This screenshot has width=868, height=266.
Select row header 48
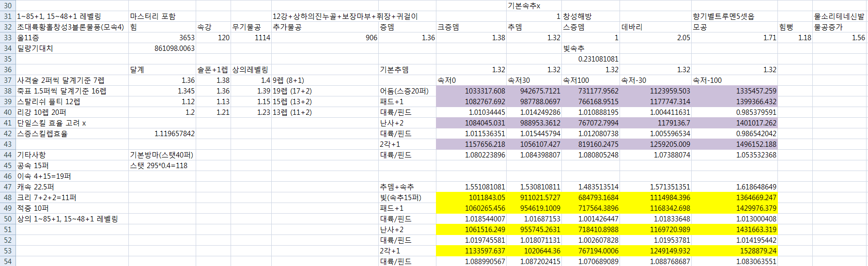pos(8,198)
